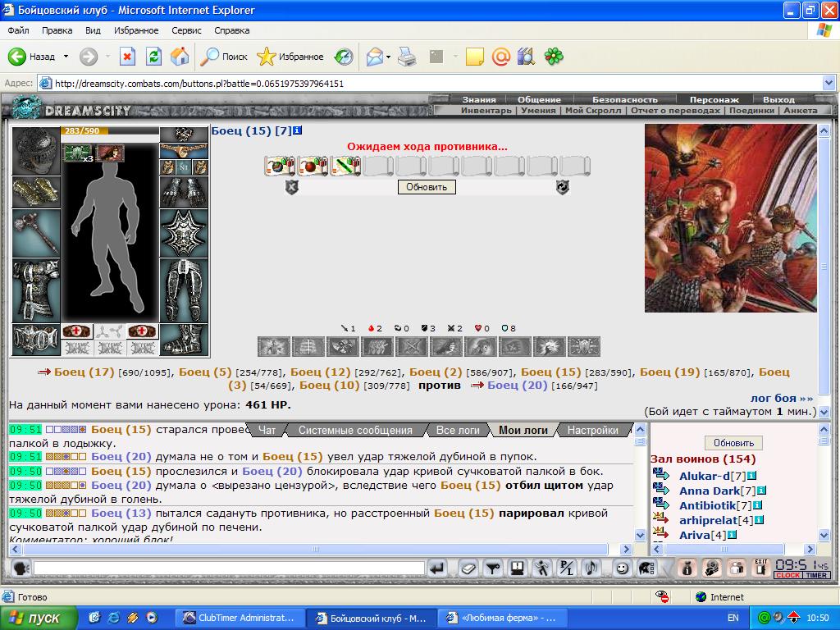Open the info icon next to Боец (15) [7]
840x630 pixels.
pyautogui.click(x=298, y=130)
